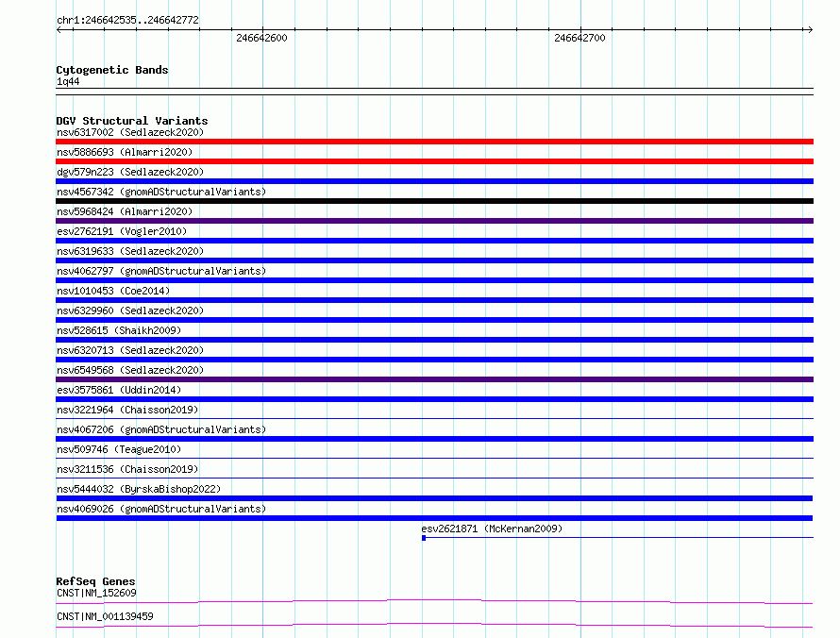Select the blue bar under nsv4067206

tap(434, 439)
